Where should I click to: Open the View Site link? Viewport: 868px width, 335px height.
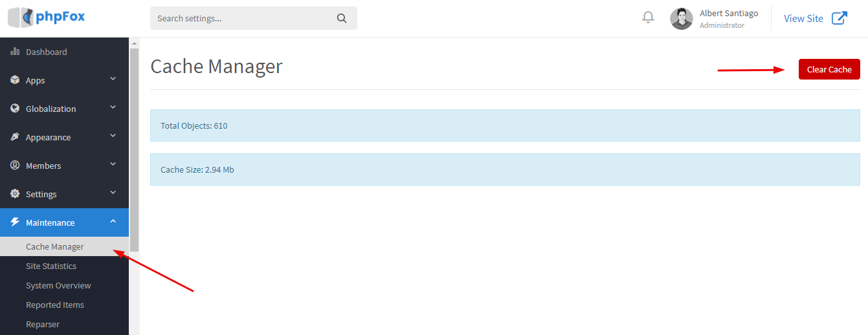803,19
